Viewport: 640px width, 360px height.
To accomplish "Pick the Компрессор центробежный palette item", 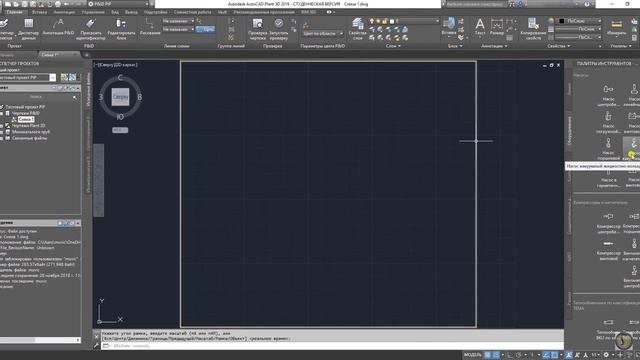I will click(x=608, y=223).
